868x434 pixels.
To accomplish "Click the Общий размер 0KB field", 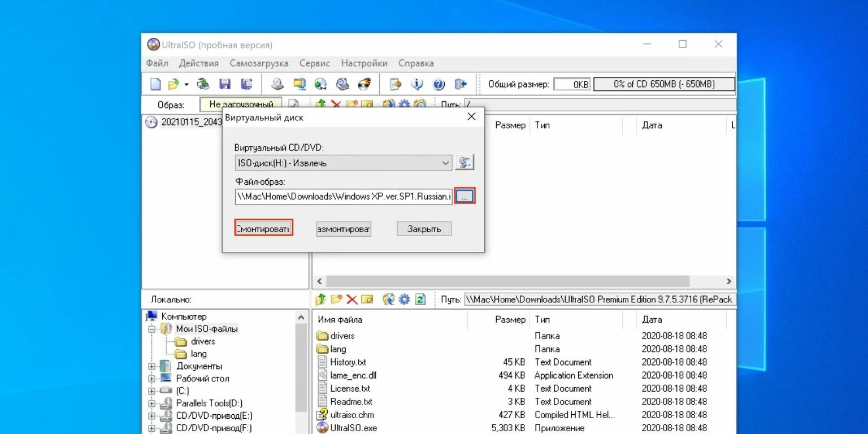I will click(x=572, y=84).
